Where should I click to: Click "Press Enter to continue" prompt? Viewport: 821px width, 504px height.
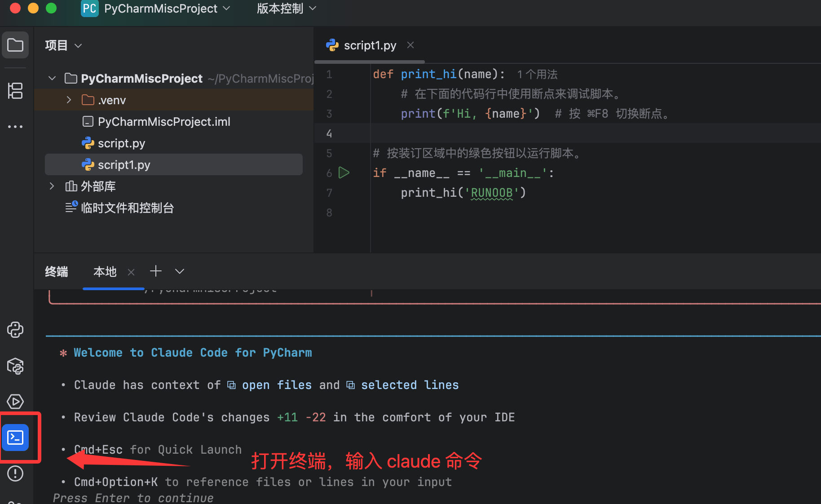pyautogui.click(x=133, y=498)
